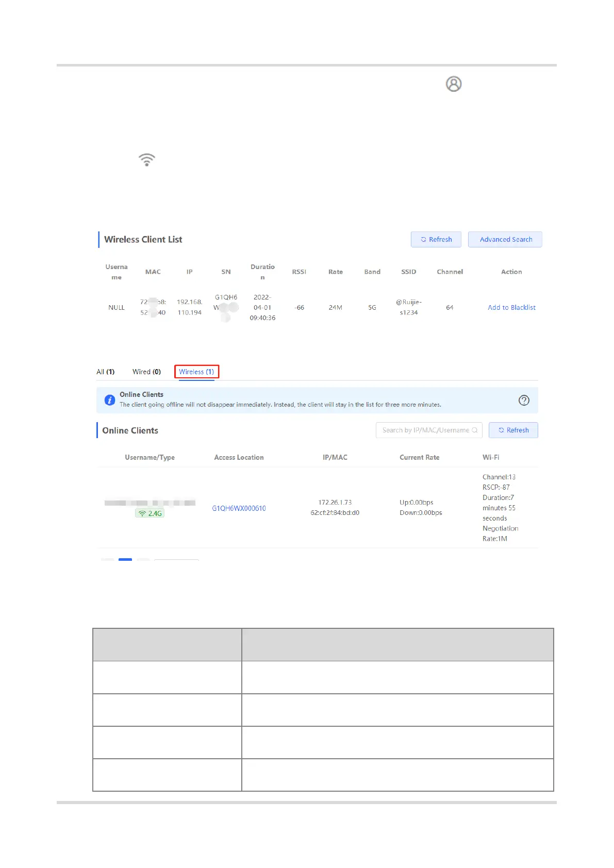The image size is (614, 868).
Task: Click the search magnifier icon
Action: click(475, 430)
